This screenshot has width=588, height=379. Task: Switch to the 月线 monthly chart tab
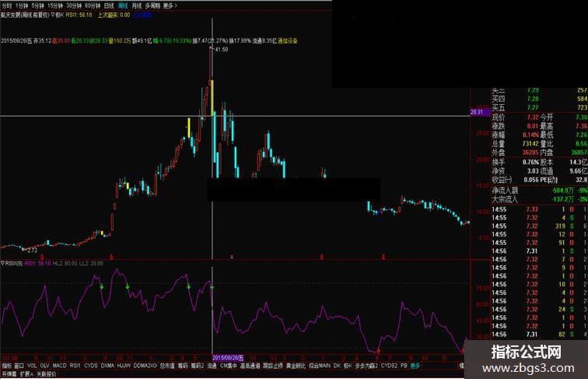[137, 6]
